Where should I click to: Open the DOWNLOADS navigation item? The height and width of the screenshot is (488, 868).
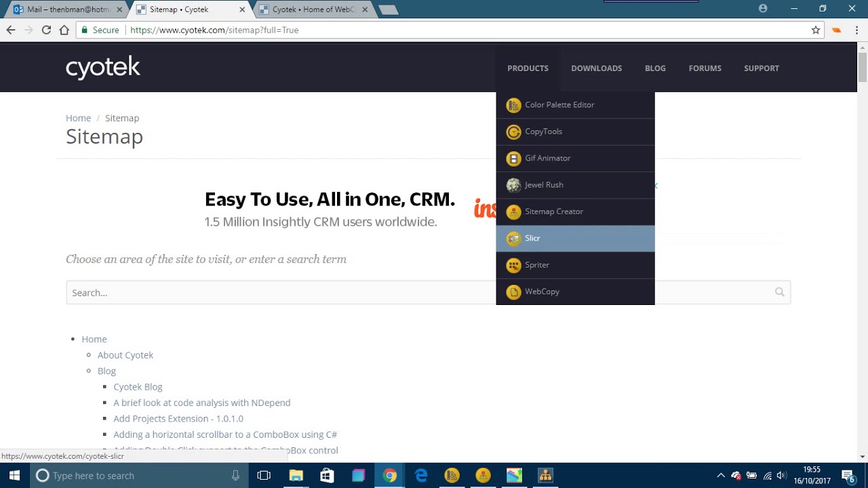[x=596, y=68]
